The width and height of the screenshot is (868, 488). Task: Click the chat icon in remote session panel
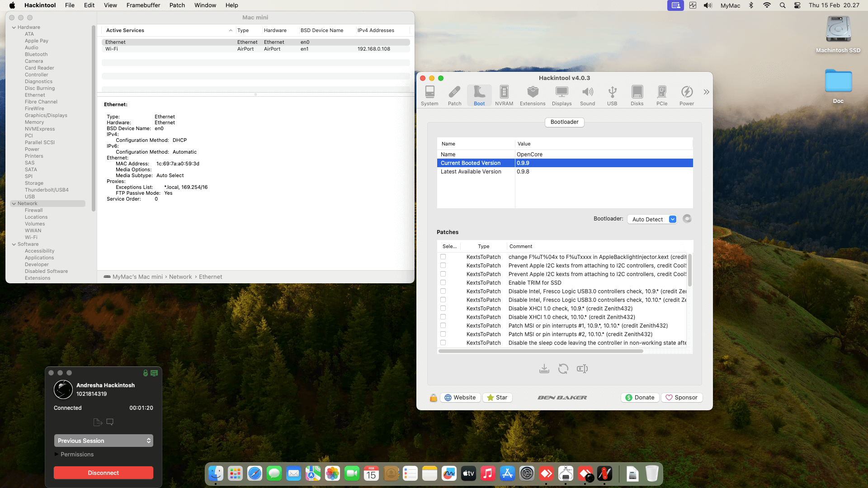[110, 422]
